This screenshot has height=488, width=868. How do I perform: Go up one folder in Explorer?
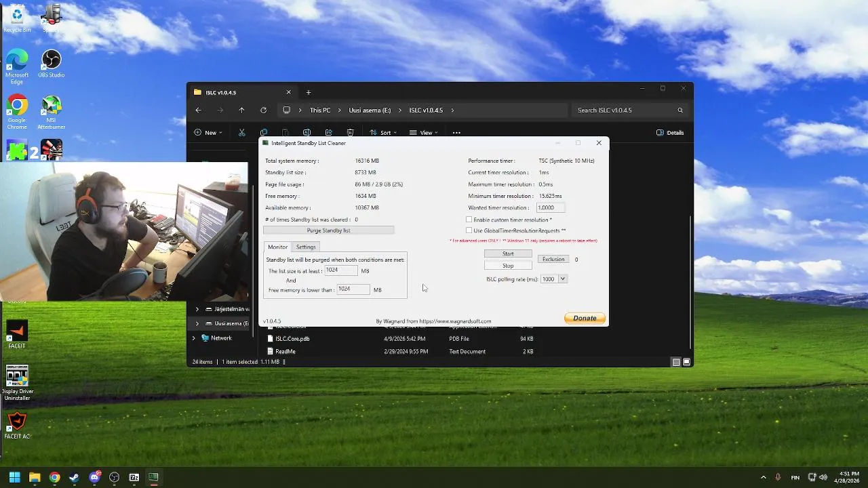[241, 110]
